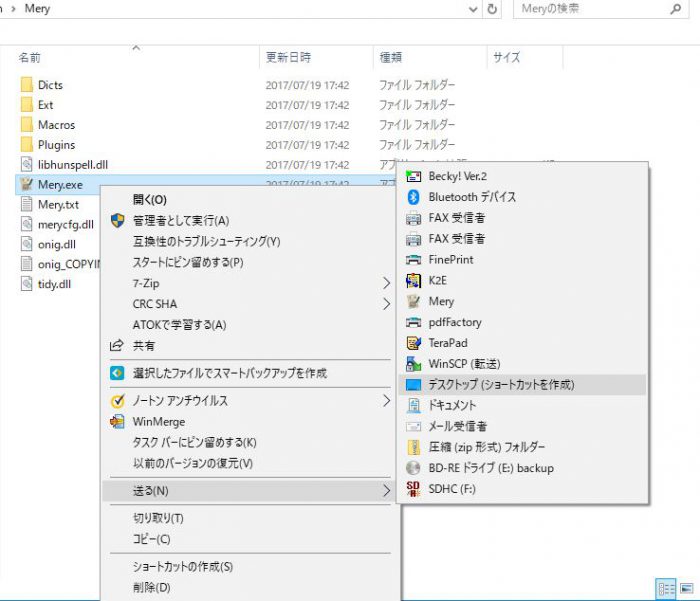Screen dimensions: 700x601
Task: Choose コピー(C) from context menu
Action: (250, 539)
